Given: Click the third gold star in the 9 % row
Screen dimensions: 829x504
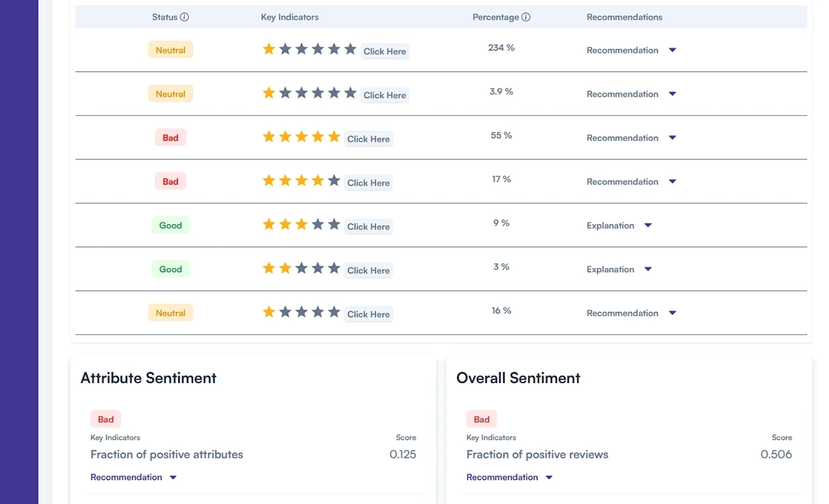Looking at the screenshot, I should point(301,225).
